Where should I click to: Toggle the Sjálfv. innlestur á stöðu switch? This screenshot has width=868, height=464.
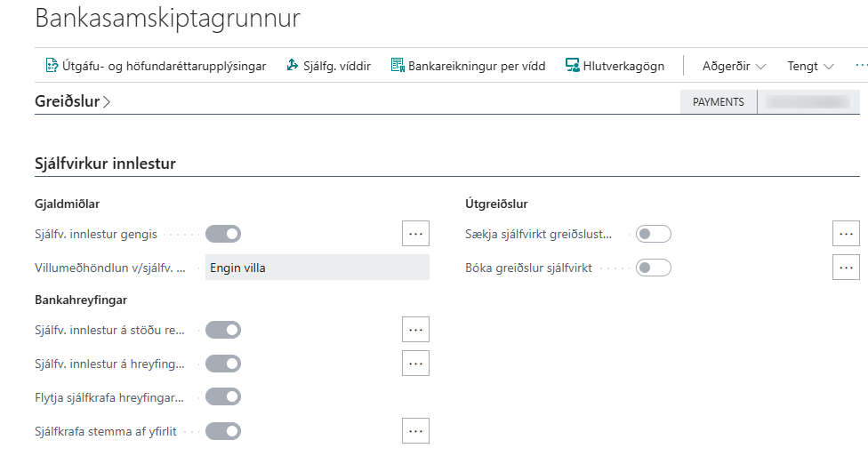[223, 330]
